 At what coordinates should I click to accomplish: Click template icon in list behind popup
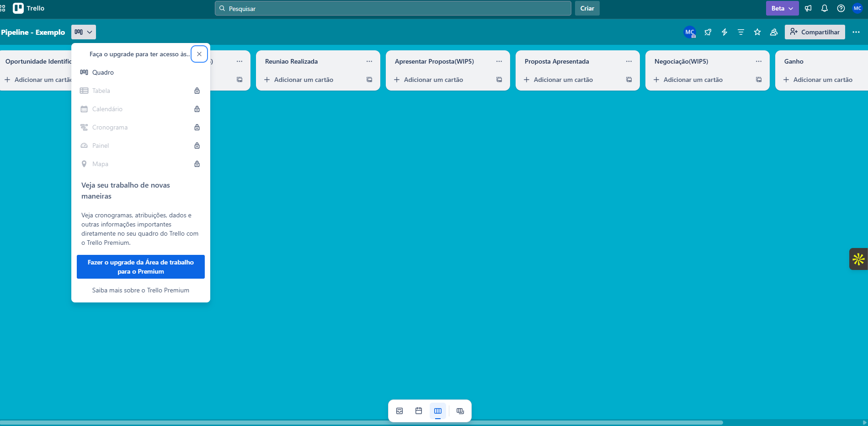[240, 80]
